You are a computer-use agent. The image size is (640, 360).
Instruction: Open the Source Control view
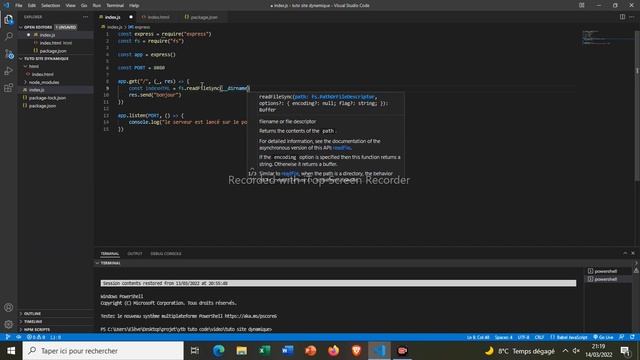(9, 54)
